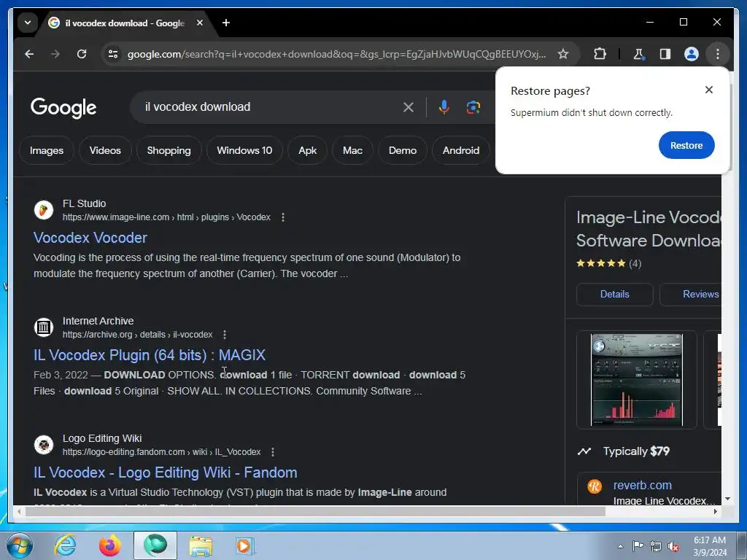This screenshot has width=747, height=560.
Task: Open IL Vocodex Plugin (64 bits) : MAGIX
Action: tap(149, 355)
